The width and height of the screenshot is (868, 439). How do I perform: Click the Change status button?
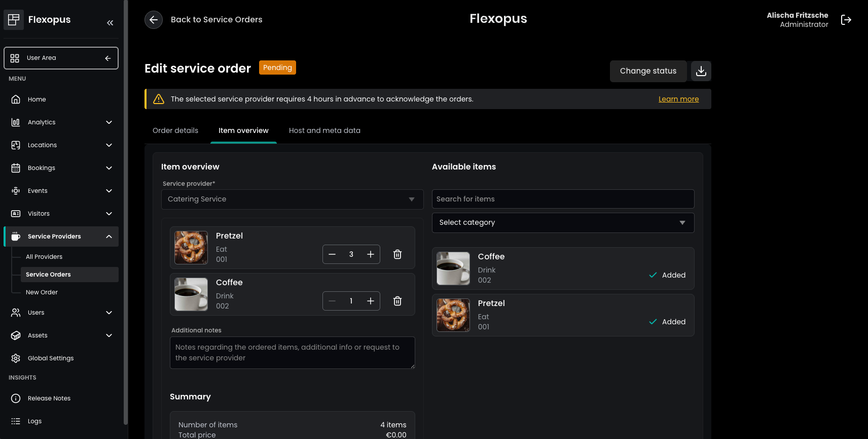tap(648, 71)
